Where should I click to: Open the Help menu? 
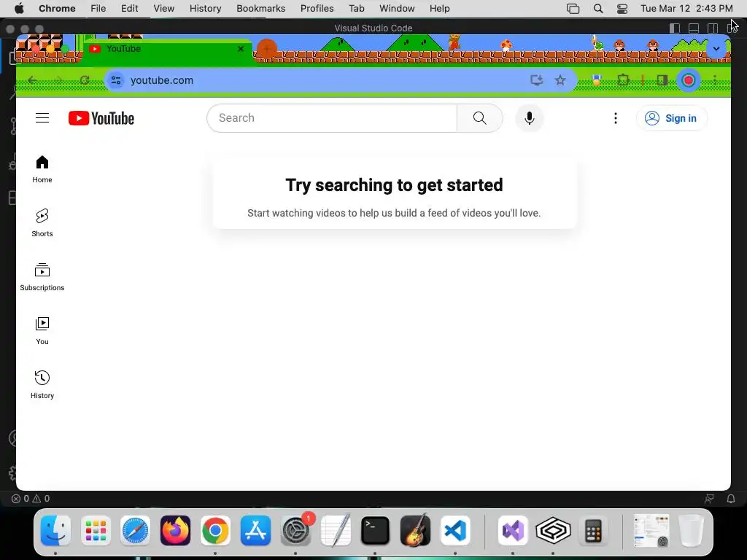click(x=439, y=9)
